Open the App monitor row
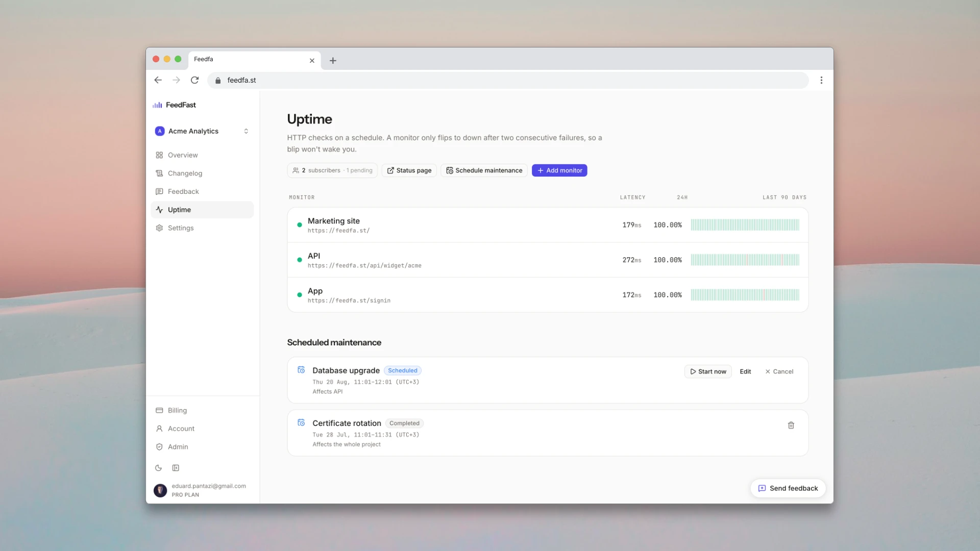The image size is (980, 551). 548,295
